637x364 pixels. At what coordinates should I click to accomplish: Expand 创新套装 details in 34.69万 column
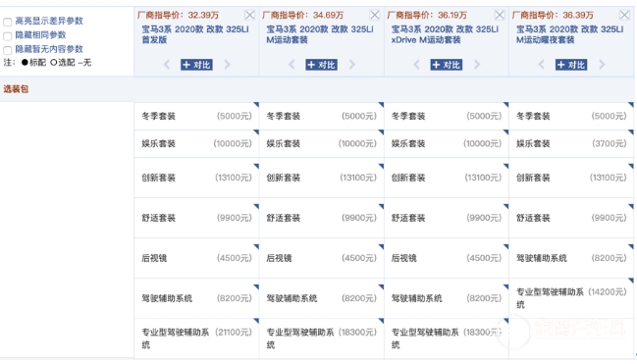(381, 166)
